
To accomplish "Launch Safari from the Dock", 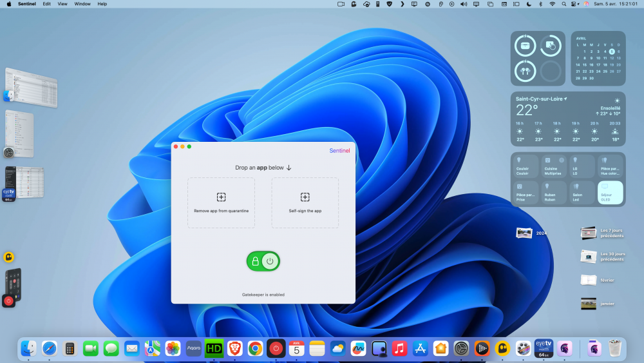I will click(50, 349).
